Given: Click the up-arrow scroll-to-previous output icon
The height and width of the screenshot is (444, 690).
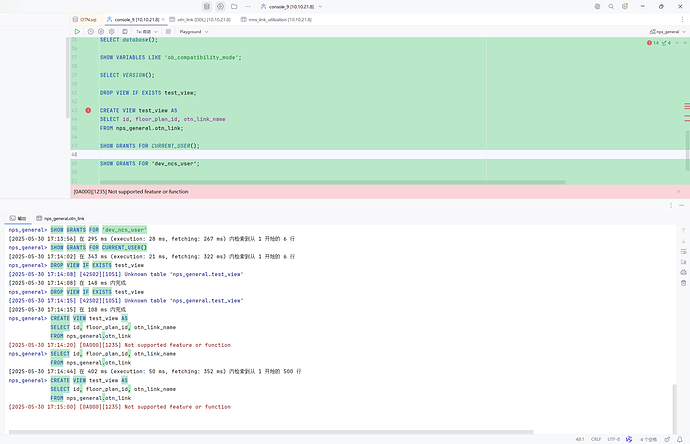Looking at the screenshot, I should (683, 230).
